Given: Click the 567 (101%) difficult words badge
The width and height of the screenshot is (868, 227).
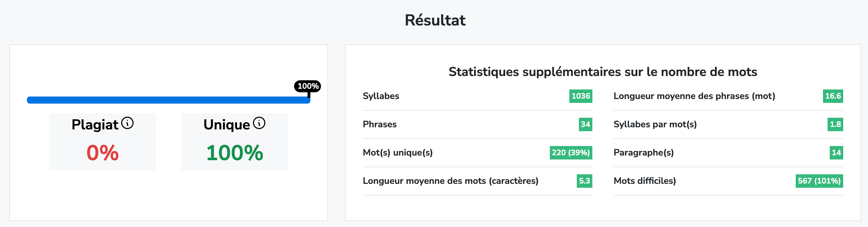Looking at the screenshot, I should 819,181.
